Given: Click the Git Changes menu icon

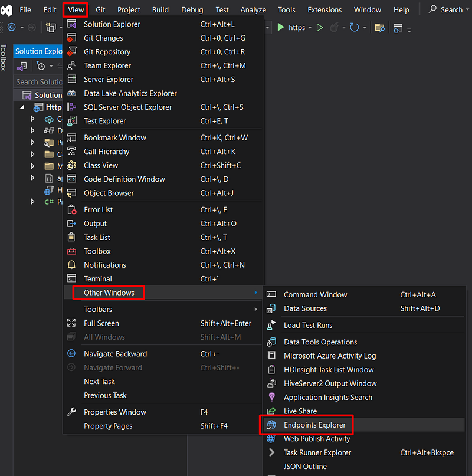Looking at the screenshot, I should point(71,38).
